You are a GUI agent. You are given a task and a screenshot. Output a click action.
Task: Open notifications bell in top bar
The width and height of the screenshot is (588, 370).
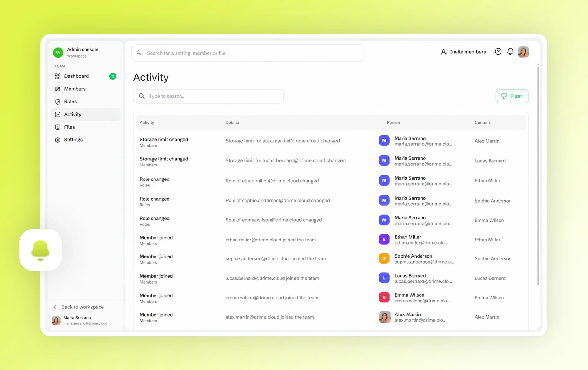point(510,52)
